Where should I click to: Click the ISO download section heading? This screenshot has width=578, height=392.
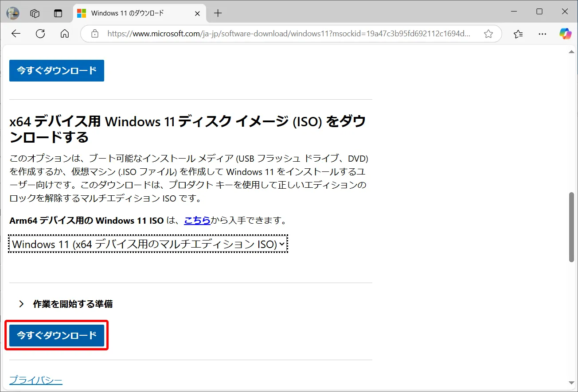click(x=187, y=129)
